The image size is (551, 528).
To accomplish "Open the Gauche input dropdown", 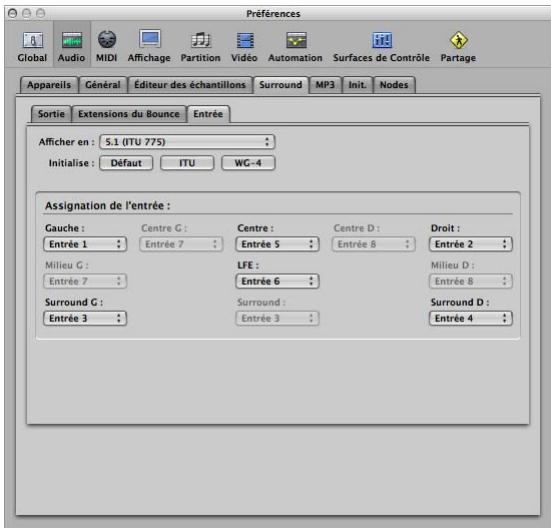I will coord(85,244).
